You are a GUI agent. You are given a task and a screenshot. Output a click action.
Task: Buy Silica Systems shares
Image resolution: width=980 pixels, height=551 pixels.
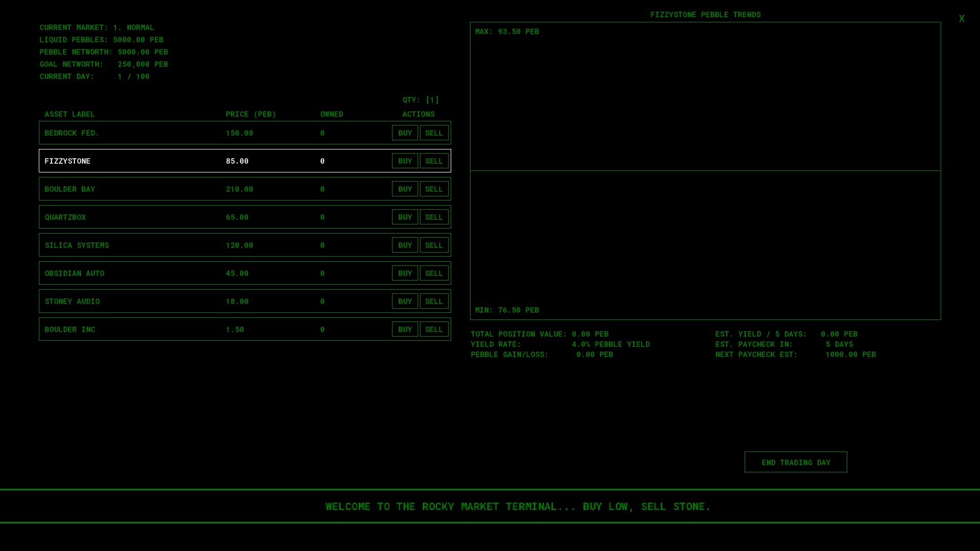click(405, 245)
